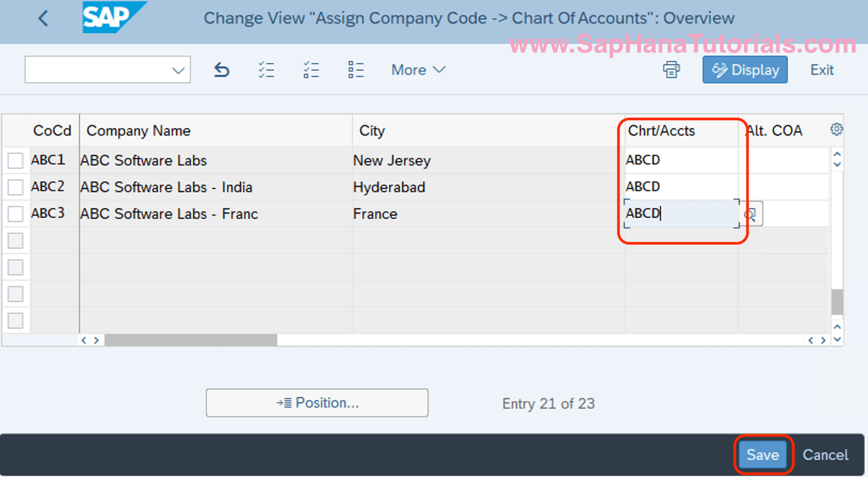Viewport: 868px width, 477px height.
Task: Click the Select Block checklist icon
Action: click(x=311, y=70)
